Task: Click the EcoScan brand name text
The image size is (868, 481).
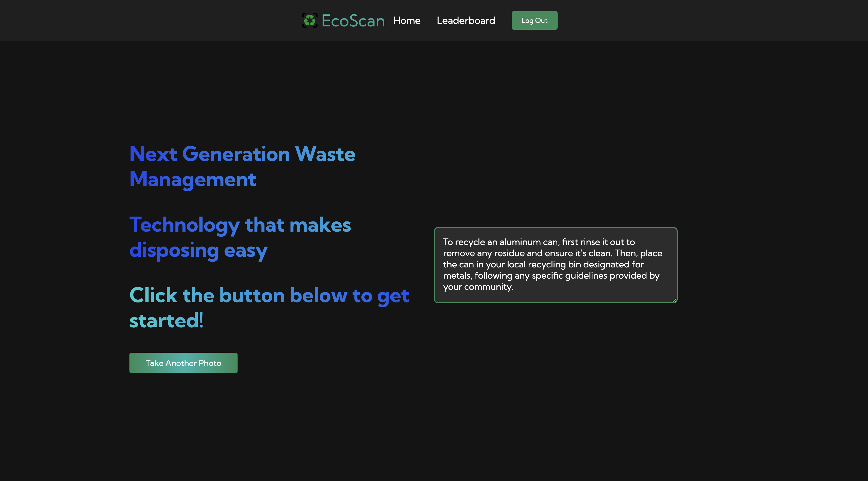Action: coord(353,21)
